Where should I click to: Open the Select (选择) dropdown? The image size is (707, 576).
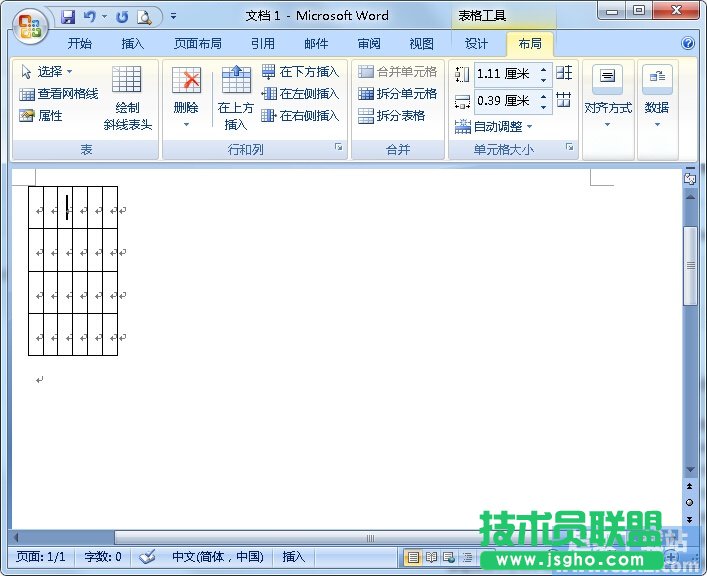click(x=46, y=72)
